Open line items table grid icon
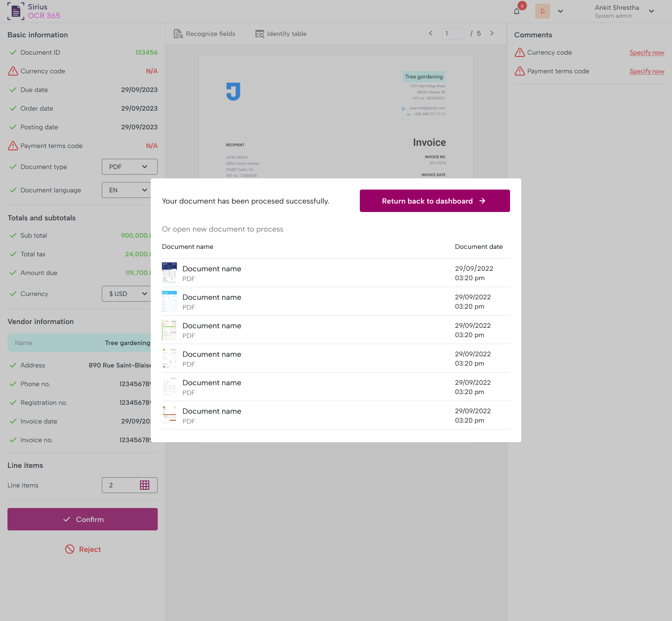 tap(145, 485)
